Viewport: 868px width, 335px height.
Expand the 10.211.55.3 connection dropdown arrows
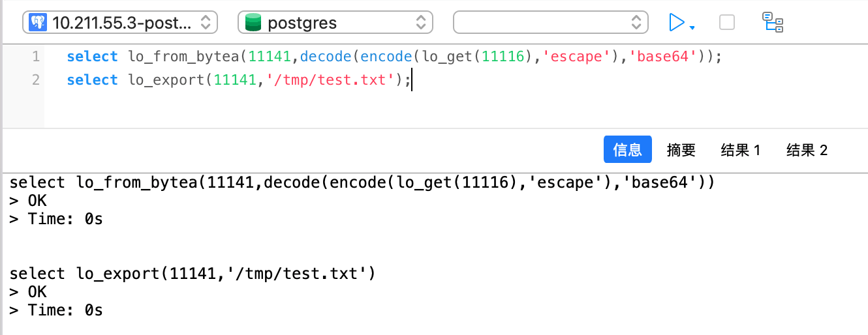coord(205,23)
